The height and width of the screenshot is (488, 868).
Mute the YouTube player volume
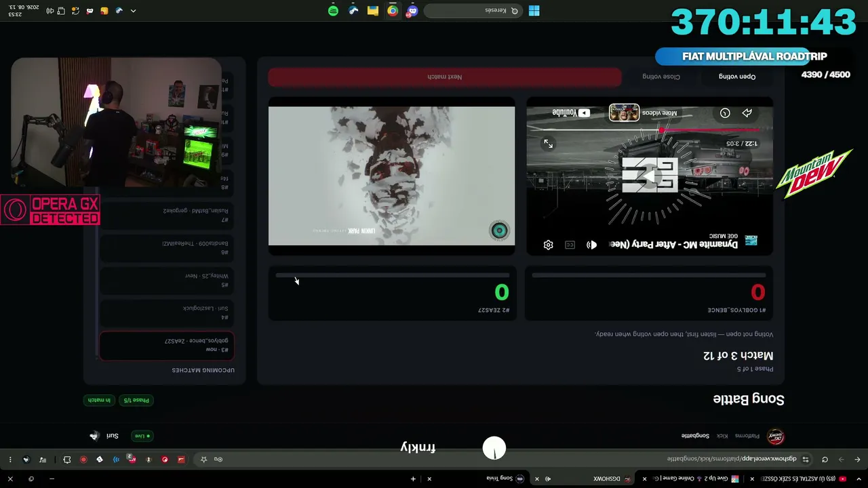point(591,245)
